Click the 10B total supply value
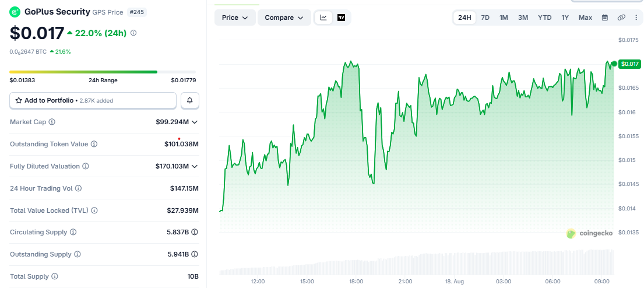 193,276
